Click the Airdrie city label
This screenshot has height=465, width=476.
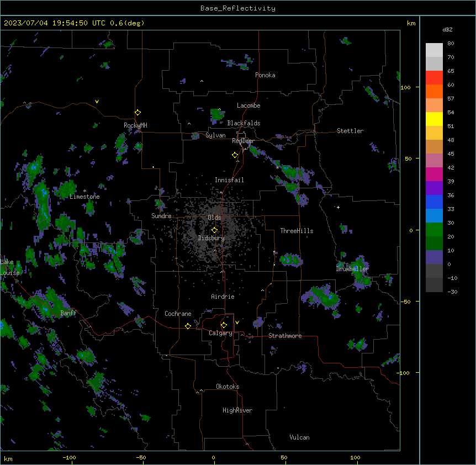pos(223,297)
